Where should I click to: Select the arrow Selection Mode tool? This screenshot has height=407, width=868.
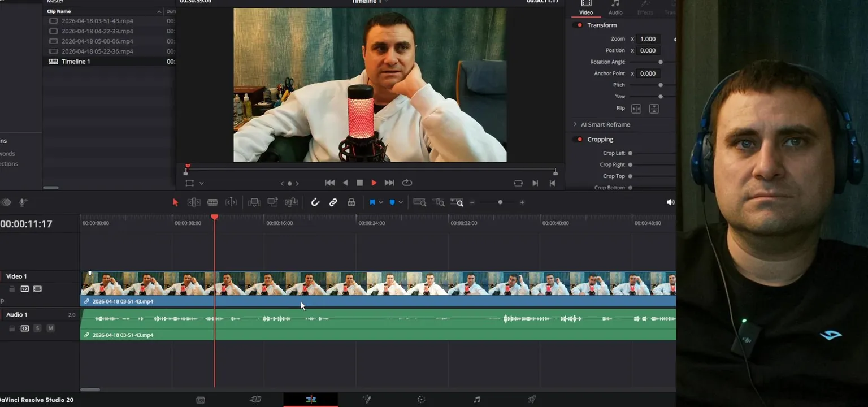coord(175,202)
